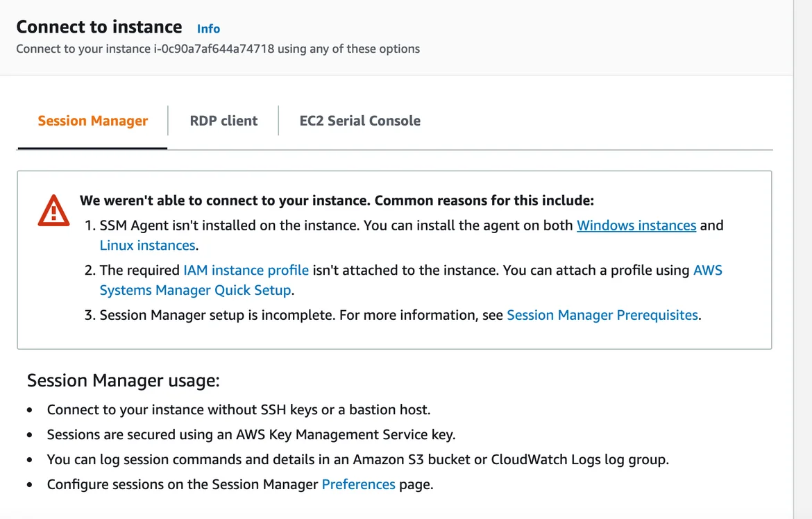Viewport: 812px width, 519px height.
Task: Open the Info link beside the title
Action: (208, 29)
